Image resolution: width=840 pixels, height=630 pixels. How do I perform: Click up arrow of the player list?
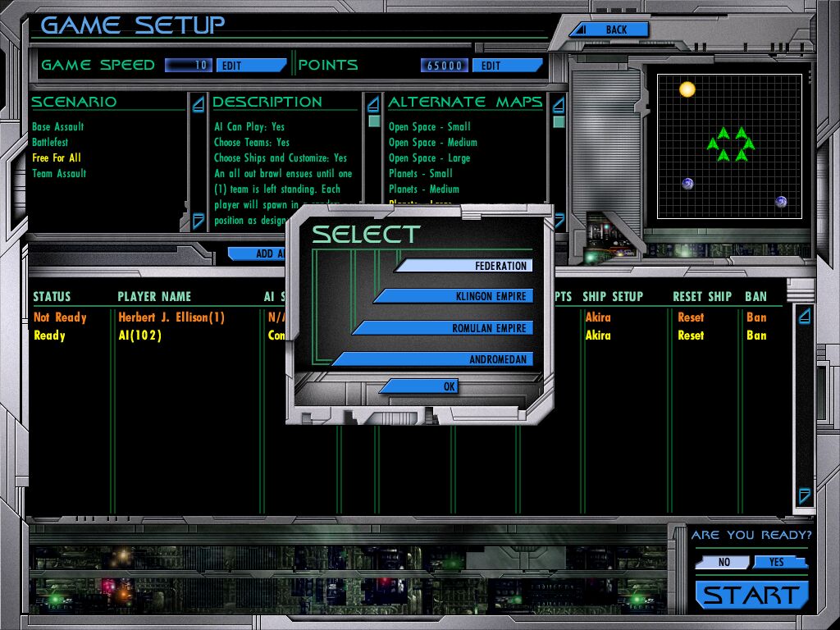click(805, 316)
